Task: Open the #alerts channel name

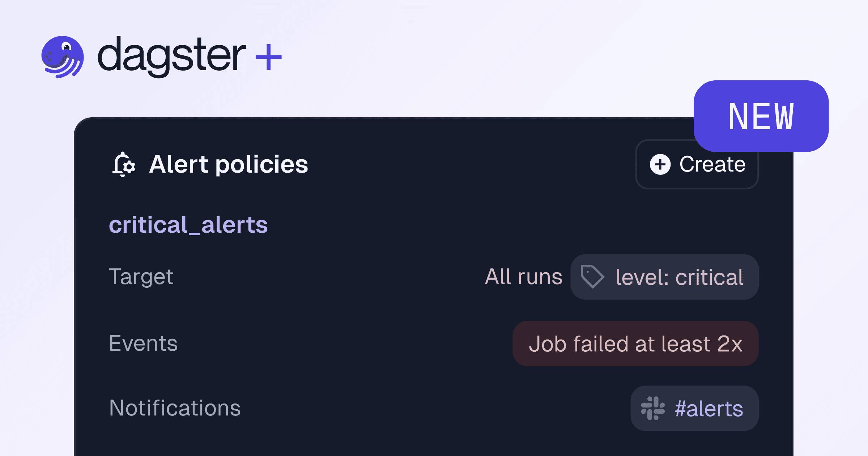Action: [709, 409]
